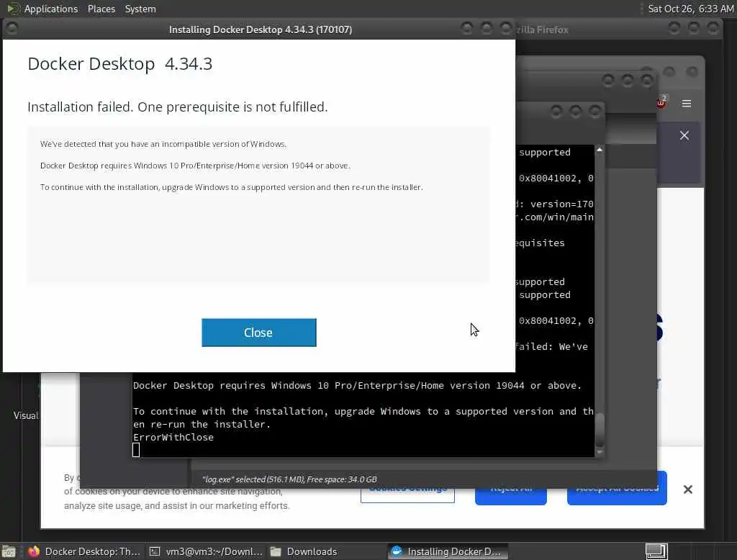Click the workspace switcher in bottom panel
The image size is (737, 560).
[x=656, y=551]
